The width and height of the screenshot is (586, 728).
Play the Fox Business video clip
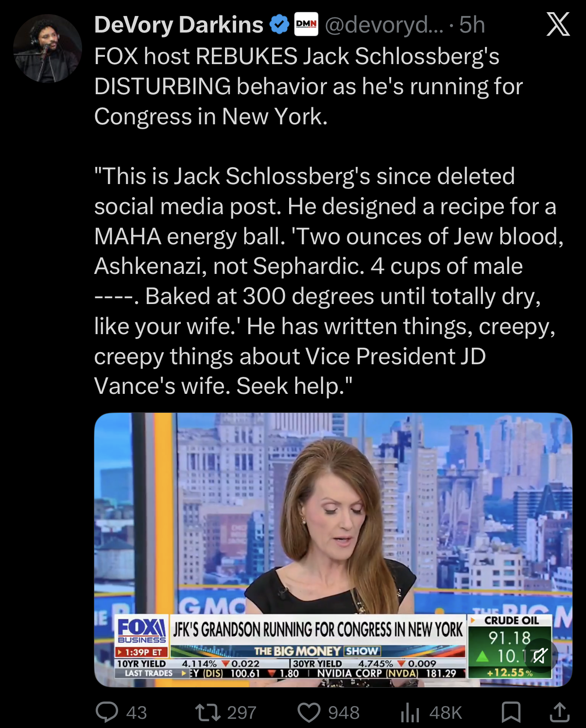coord(333,550)
